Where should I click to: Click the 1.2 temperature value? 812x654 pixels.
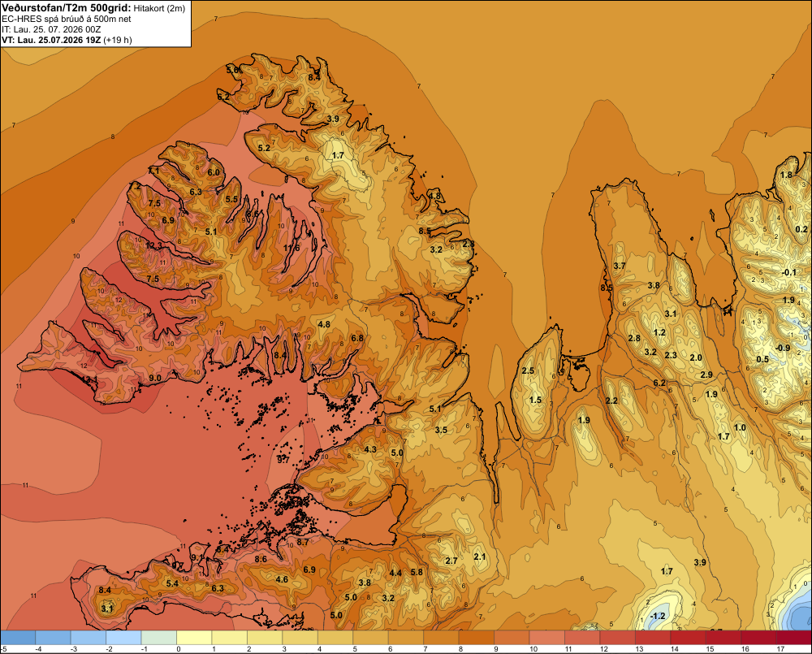(659, 332)
